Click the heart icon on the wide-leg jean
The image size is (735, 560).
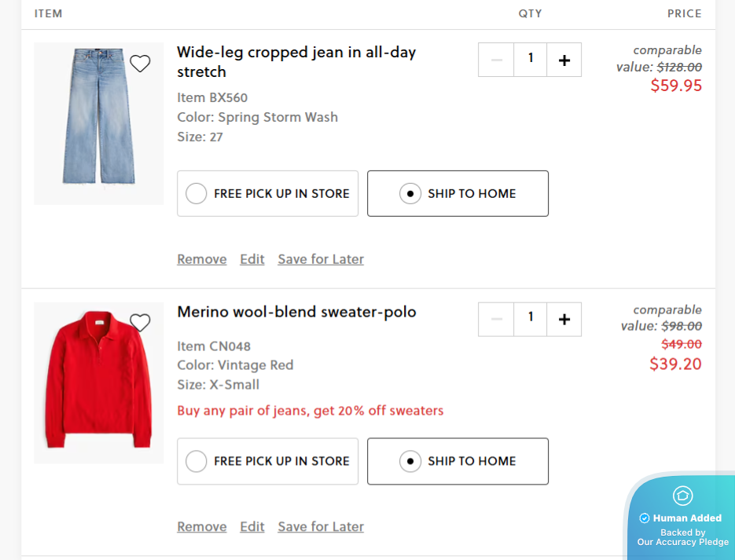coord(140,64)
